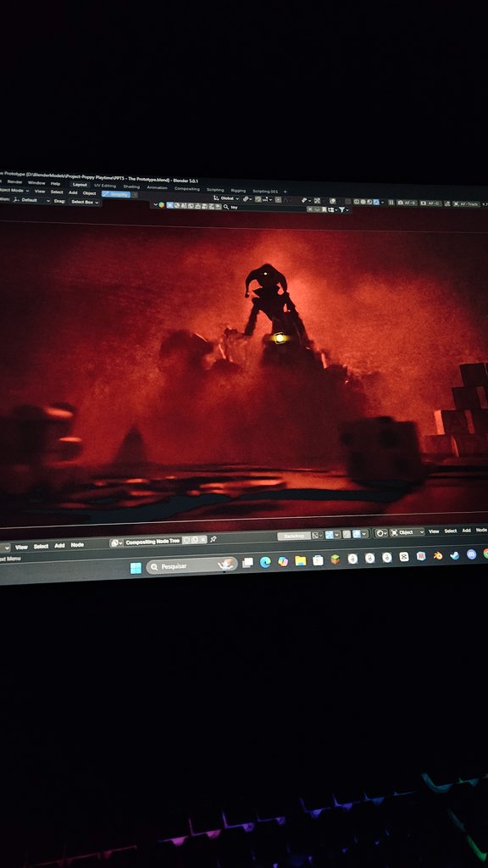Click the pause icon beside AF-S
The image size is (488, 868).
pyautogui.click(x=391, y=203)
